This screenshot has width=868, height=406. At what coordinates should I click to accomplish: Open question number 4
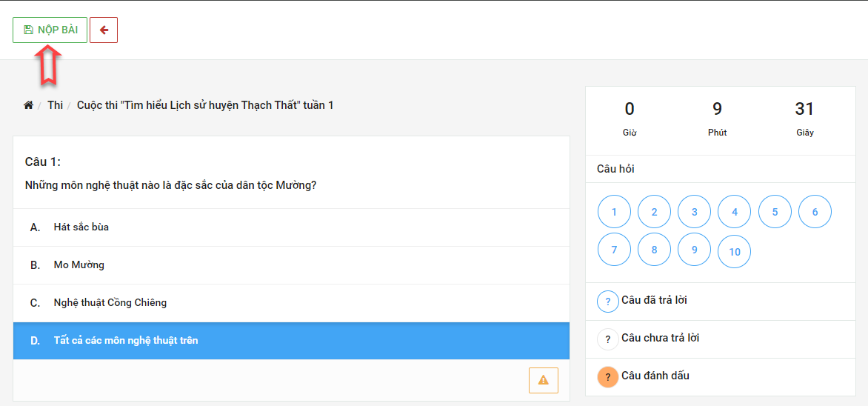pyautogui.click(x=735, y=212)
